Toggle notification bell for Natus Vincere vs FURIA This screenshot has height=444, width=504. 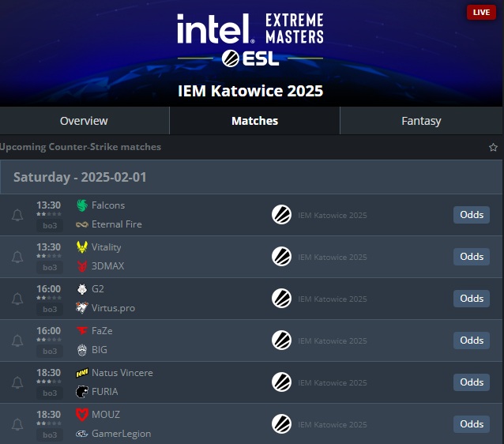click(x=17, y=382)
